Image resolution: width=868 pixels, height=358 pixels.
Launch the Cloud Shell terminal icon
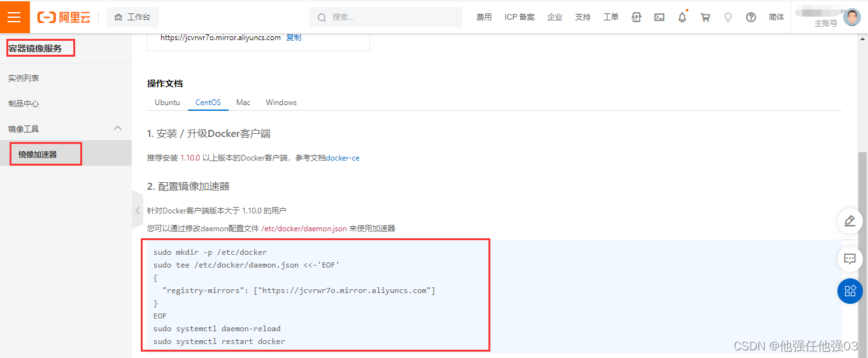point(660,17)
